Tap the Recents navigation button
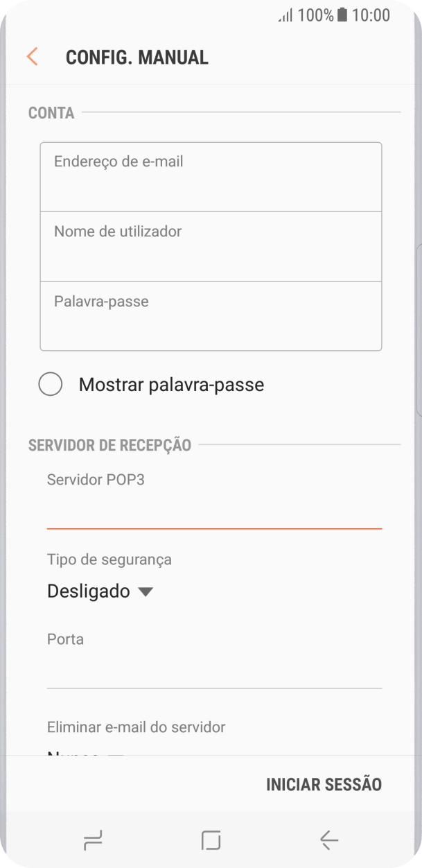Screen dimensions: 422x868 tap(92, 840)
